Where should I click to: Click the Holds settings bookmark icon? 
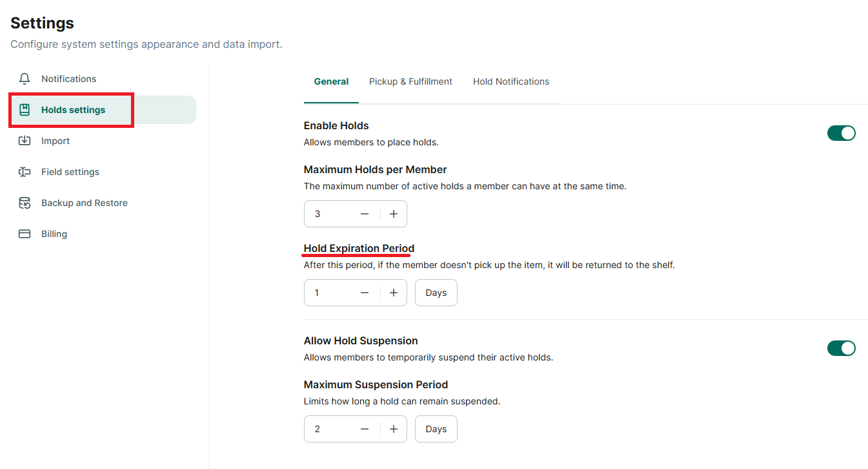click(x=25, y=110)
